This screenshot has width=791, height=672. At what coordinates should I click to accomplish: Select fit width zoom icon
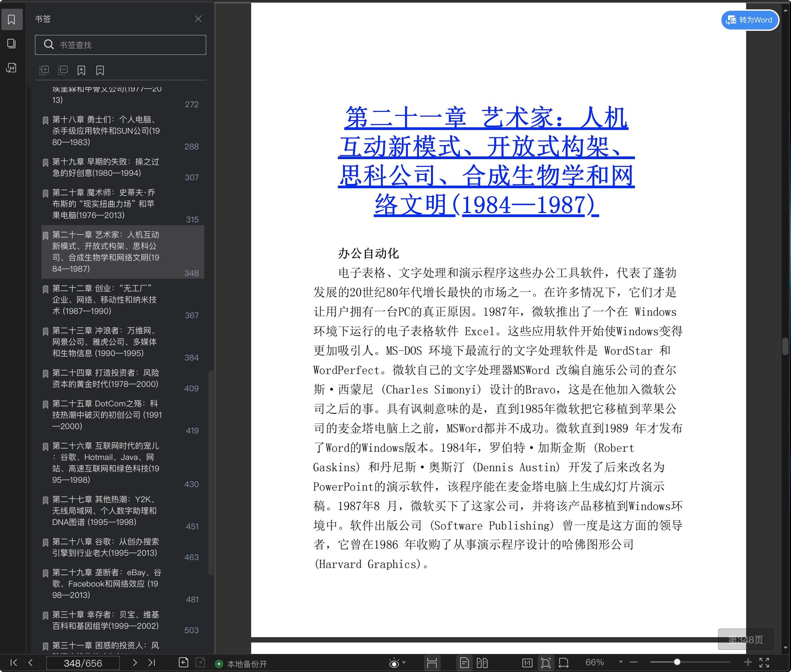tap(564, 663)
